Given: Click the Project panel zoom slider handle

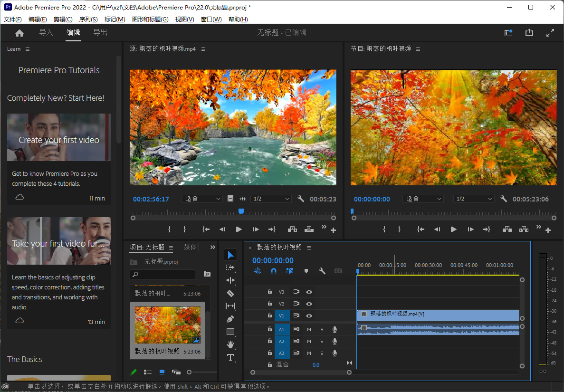Looking at the screenshot, I should (x=189, y=372).
